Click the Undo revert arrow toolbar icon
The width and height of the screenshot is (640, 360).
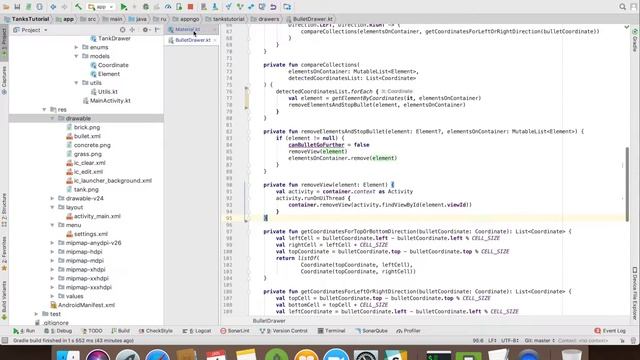273,7
